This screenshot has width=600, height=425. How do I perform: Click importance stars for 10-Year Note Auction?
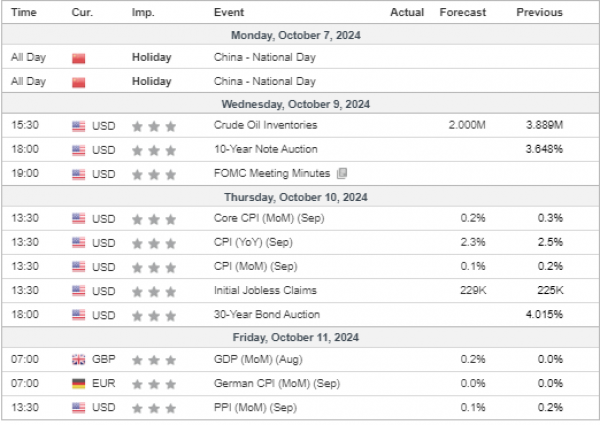(154, 151)
